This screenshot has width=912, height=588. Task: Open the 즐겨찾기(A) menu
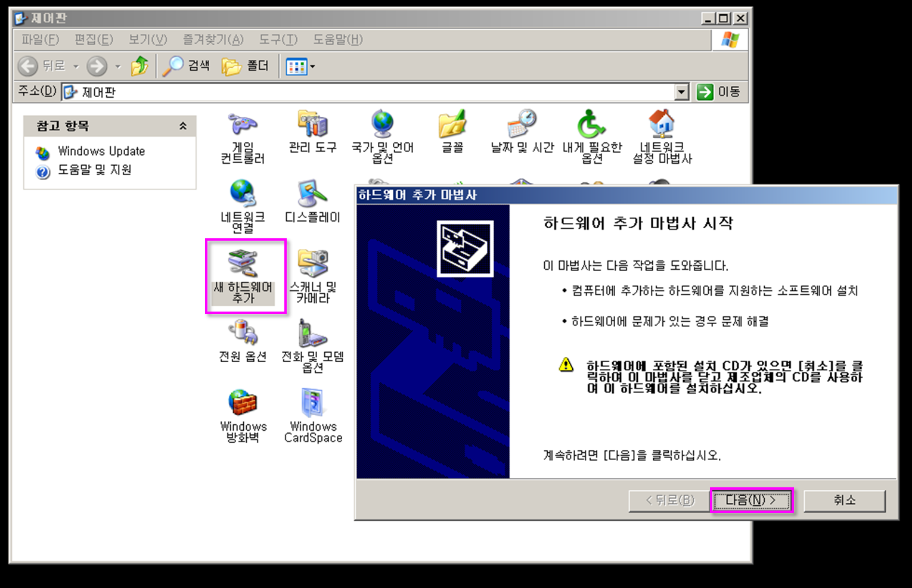213,40
